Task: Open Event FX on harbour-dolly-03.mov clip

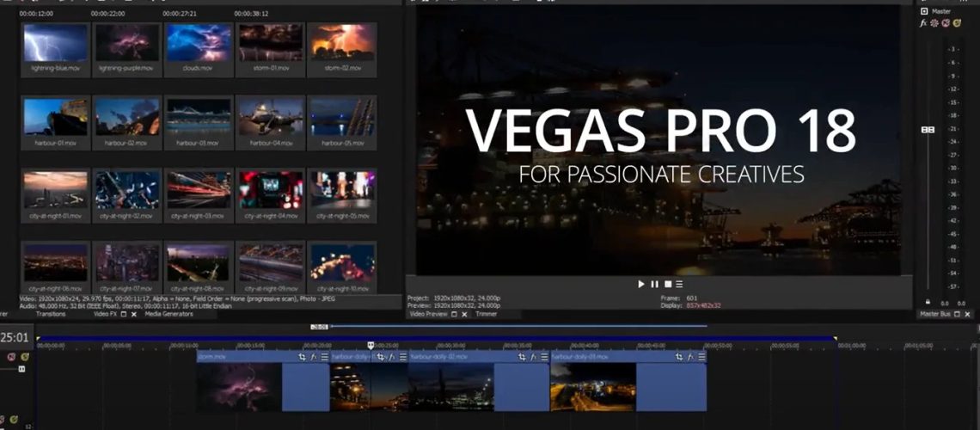Action: pos(690,357)
